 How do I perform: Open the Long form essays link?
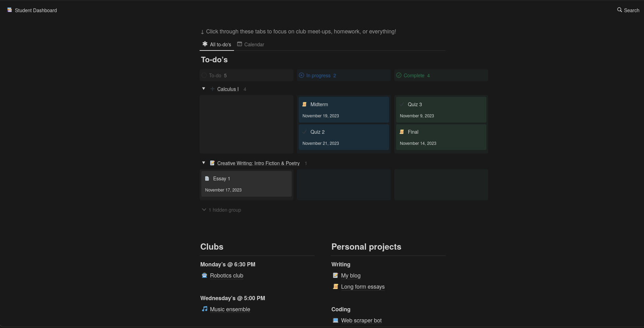(x=363, y=287)
